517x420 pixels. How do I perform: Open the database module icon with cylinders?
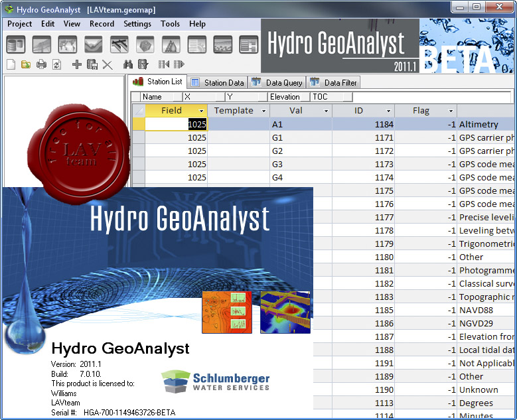[15, 44]
